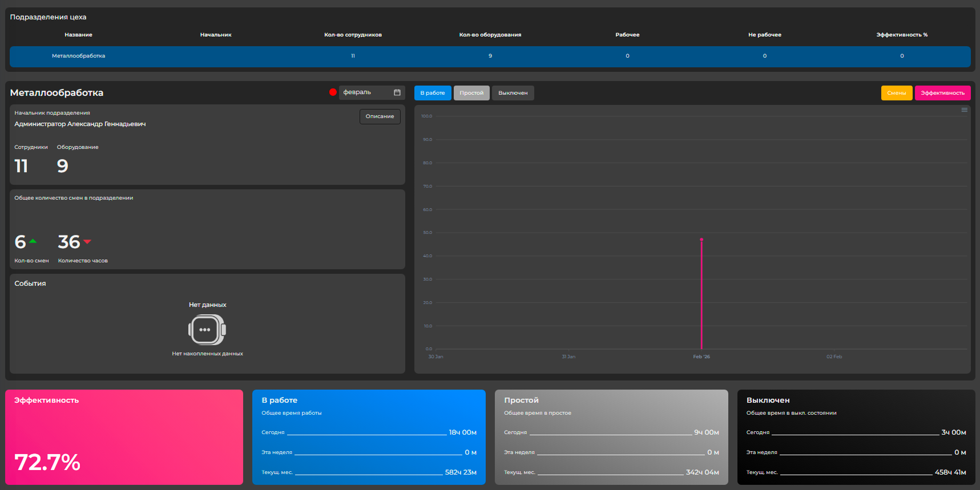Click the red down arrow beside hours count
Screen dimensions: 980x490
[87, 242]
